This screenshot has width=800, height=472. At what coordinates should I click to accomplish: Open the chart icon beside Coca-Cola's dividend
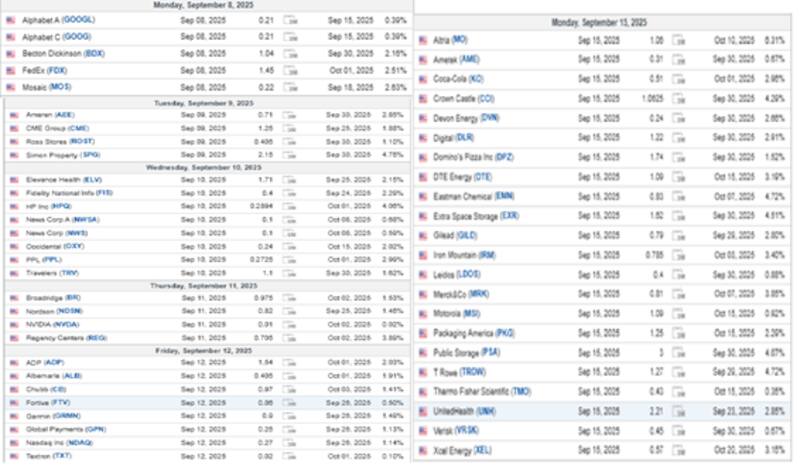coord(677,77)
